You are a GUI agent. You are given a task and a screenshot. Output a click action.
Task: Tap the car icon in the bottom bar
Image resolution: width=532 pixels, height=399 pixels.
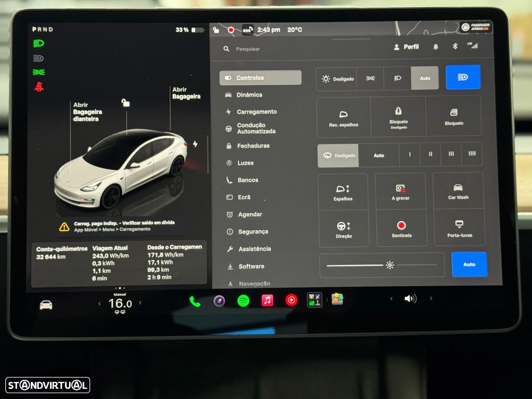[46, 305]
